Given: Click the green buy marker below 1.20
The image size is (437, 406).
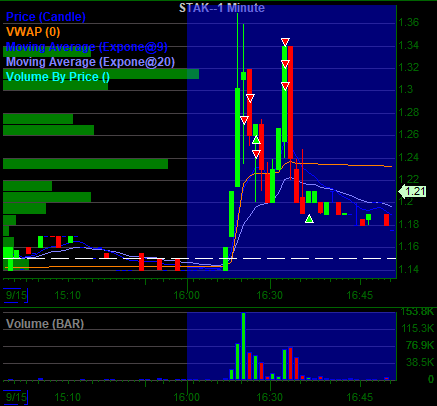Looking at the screenshot, I should click(x=309, y=219).
